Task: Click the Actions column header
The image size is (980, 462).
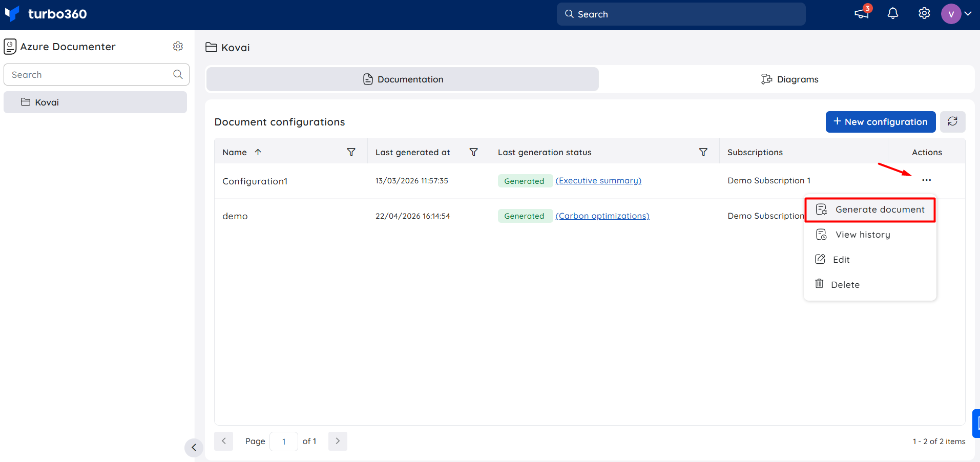Action: click(927, 152)
